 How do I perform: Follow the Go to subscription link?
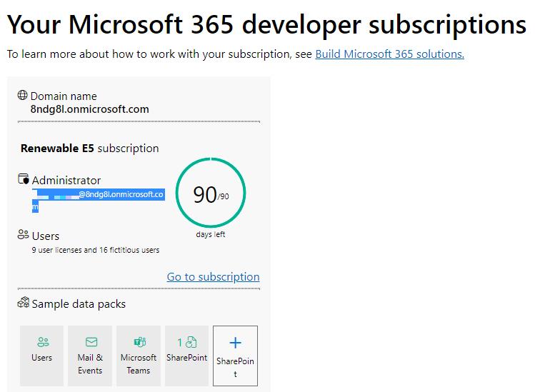[x=213, y=277]
